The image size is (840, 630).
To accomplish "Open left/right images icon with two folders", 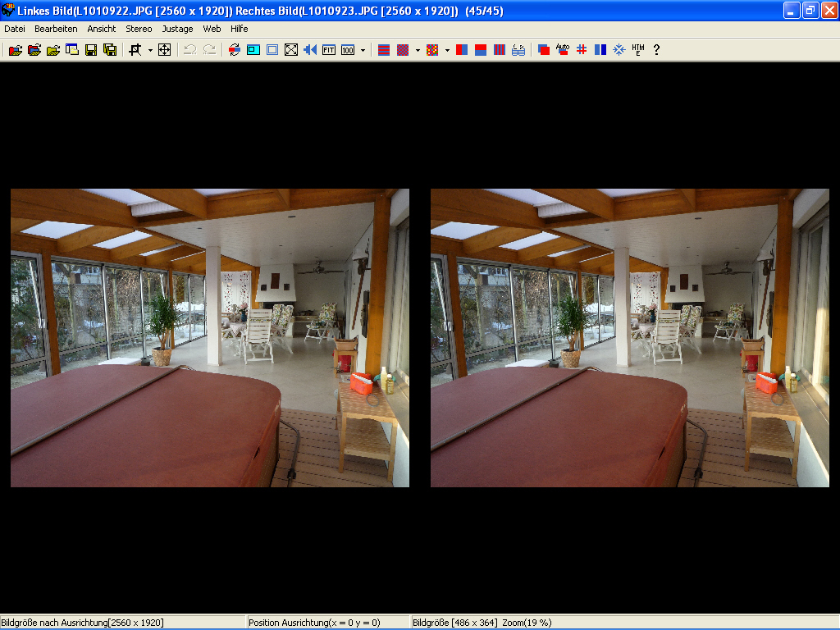I will coord(34,50).
